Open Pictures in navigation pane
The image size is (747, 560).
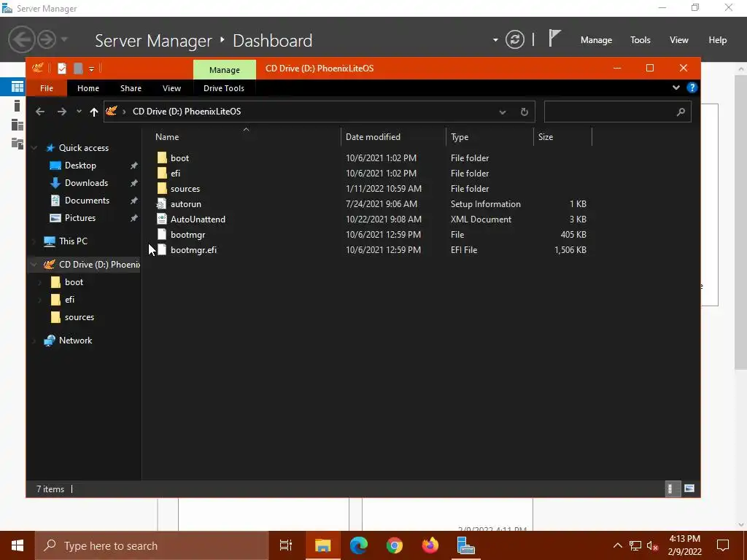tap(80, 218)
